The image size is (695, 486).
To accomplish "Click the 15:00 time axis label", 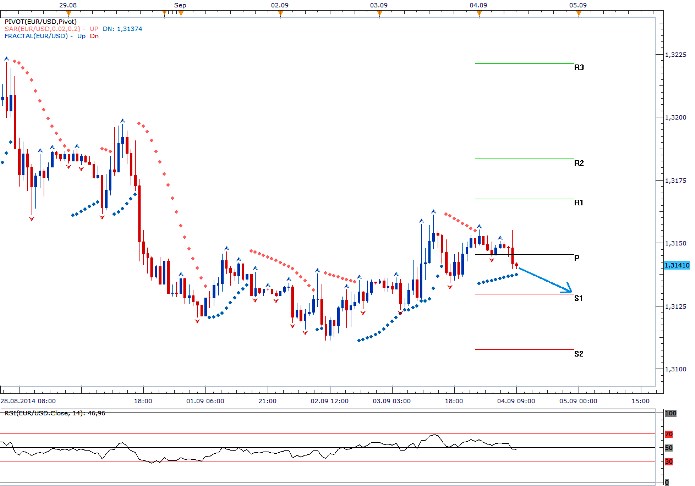I will coord(640,401).
